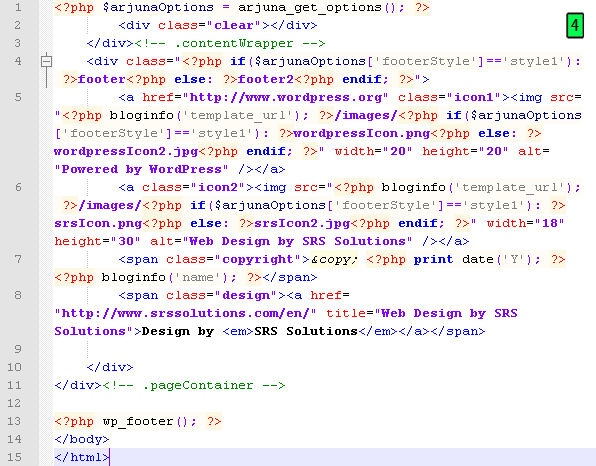Click line number 13 in the gutter
Image resolution: width=596 pixels, height=466 pixels.
[14, 421]
